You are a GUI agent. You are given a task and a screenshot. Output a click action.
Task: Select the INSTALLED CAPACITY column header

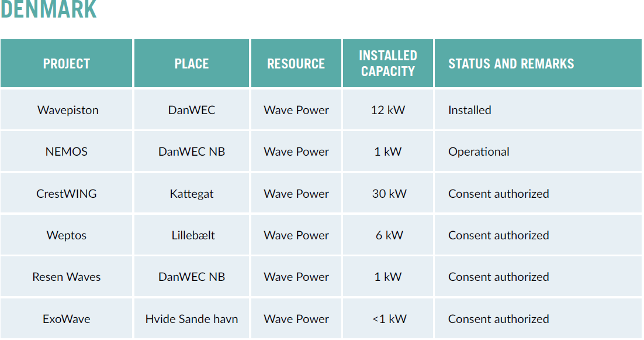[x=388, y=64]
